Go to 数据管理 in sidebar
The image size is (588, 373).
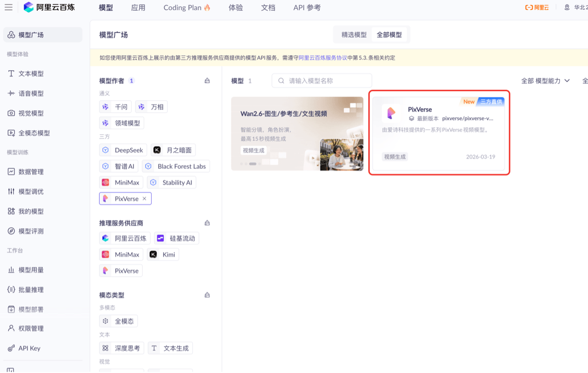31,172
